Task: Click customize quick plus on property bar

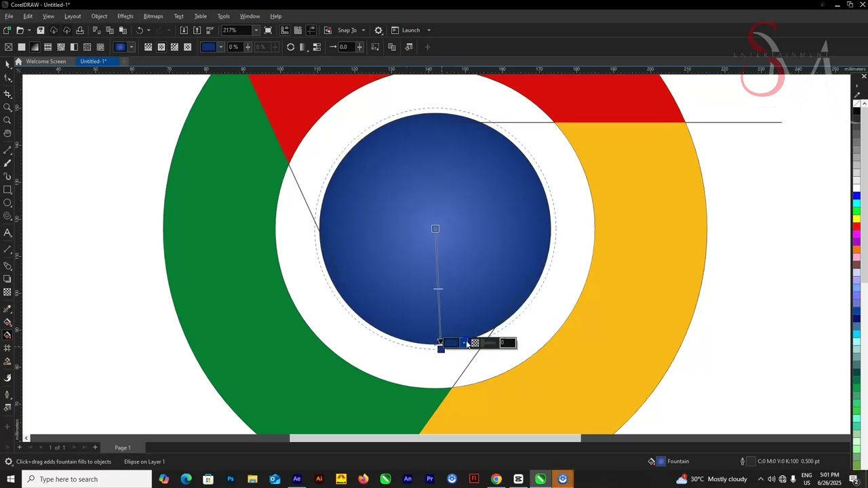Action: 427,47
